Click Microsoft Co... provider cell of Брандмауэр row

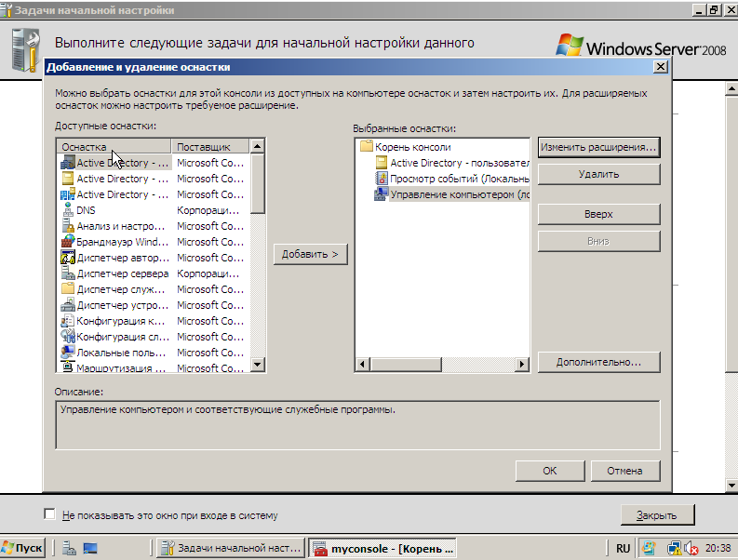[210, 242]
